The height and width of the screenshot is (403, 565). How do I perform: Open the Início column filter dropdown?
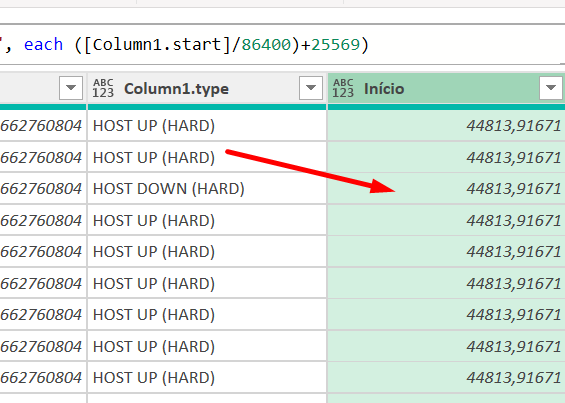(551, 88)
